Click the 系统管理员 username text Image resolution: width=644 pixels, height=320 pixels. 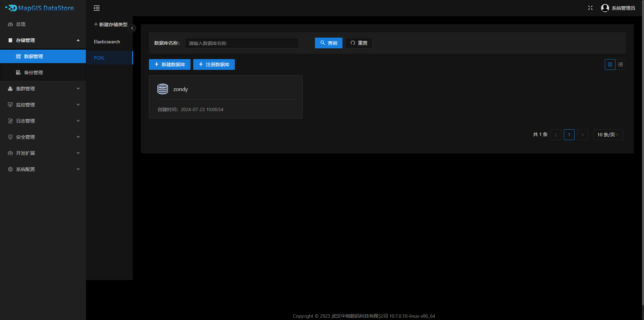[624, 8]
